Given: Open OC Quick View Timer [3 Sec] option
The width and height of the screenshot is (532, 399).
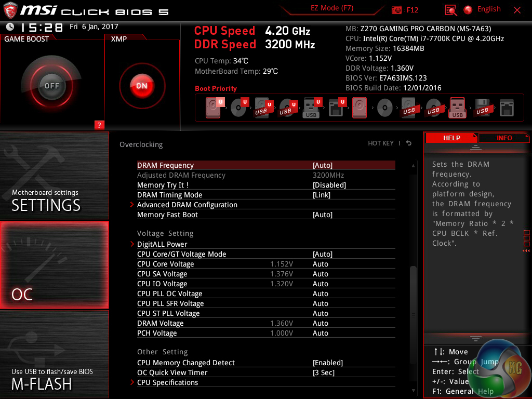Looking at the screenshot, I should (323, 373).
